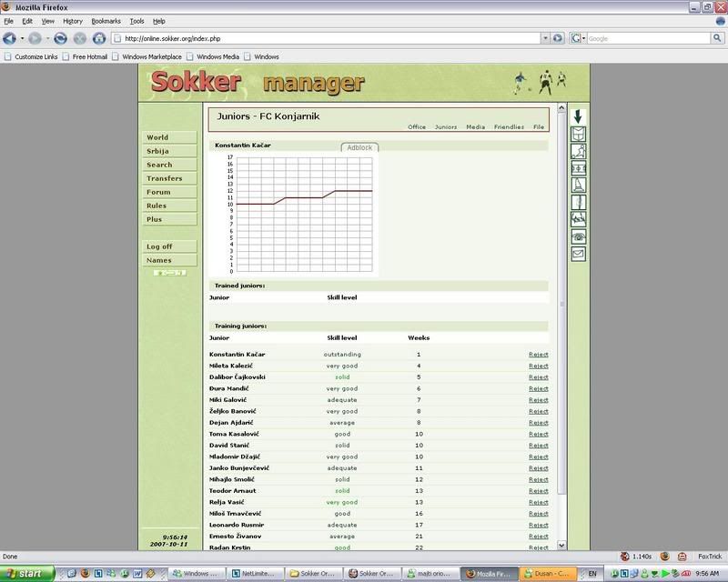
Task: Open the Media link in club header
Action: (x=475, y=126)
